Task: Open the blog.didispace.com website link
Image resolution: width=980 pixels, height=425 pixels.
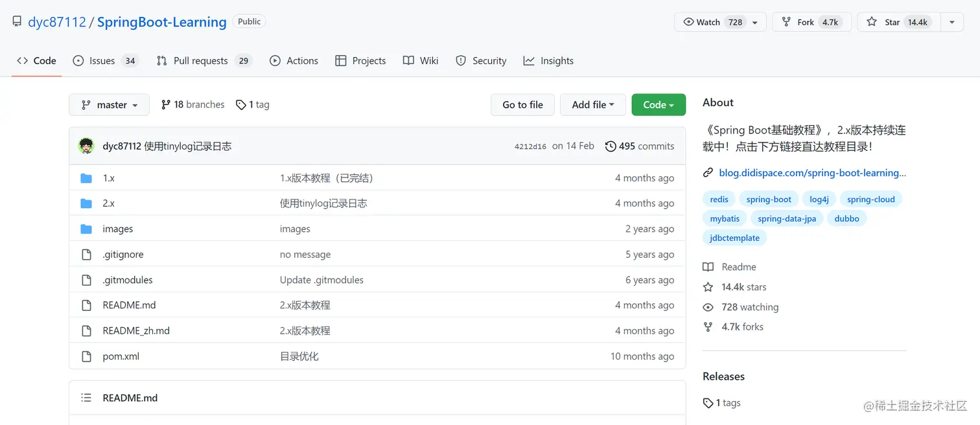Action: point(812,173)
